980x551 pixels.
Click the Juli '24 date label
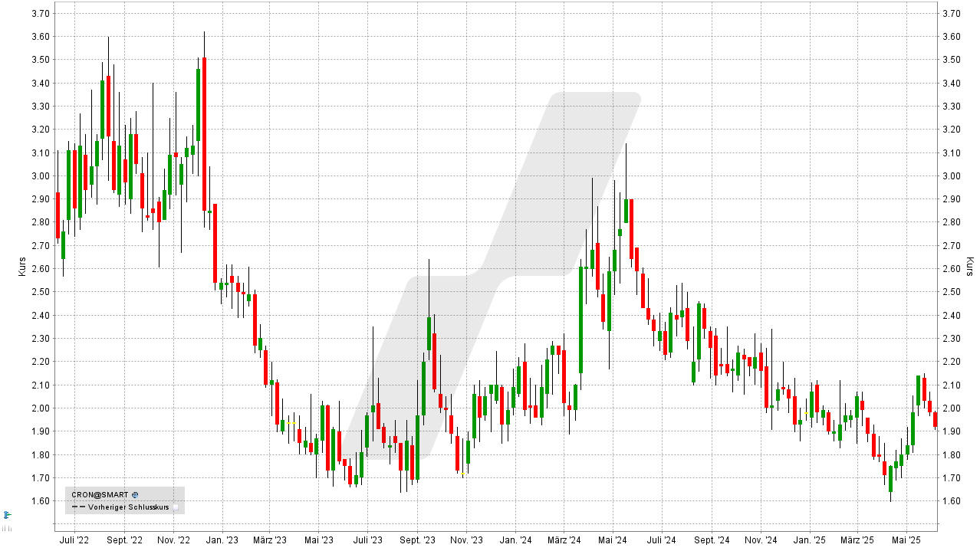[x=661, y=540]
